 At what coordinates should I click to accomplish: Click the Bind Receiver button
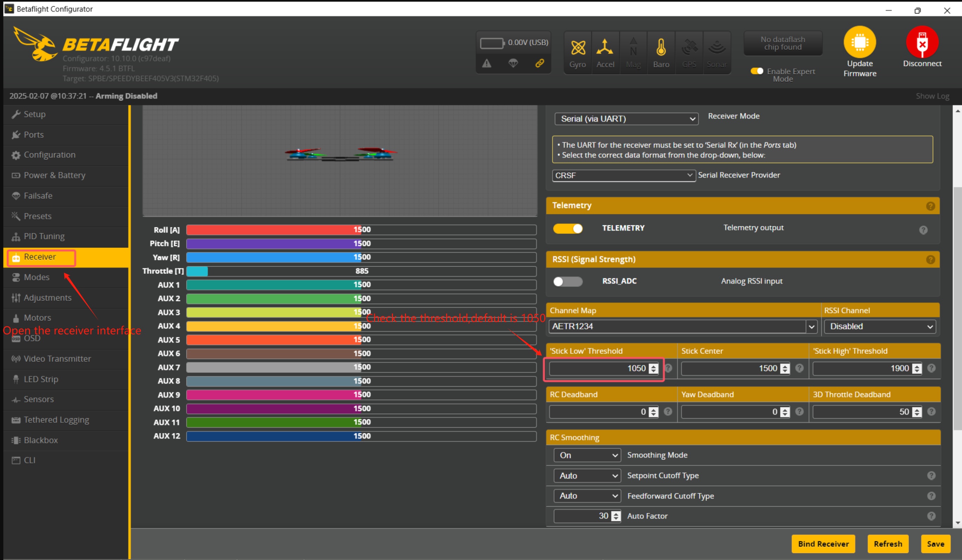tap(823, 544)
